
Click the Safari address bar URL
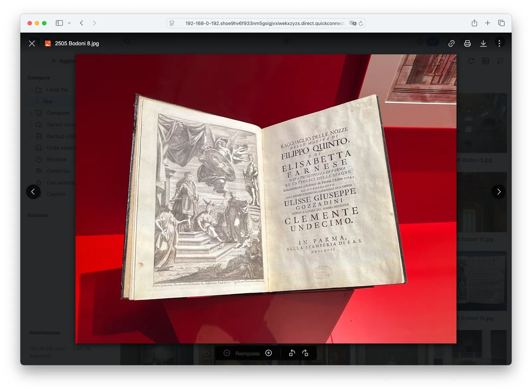265,23
